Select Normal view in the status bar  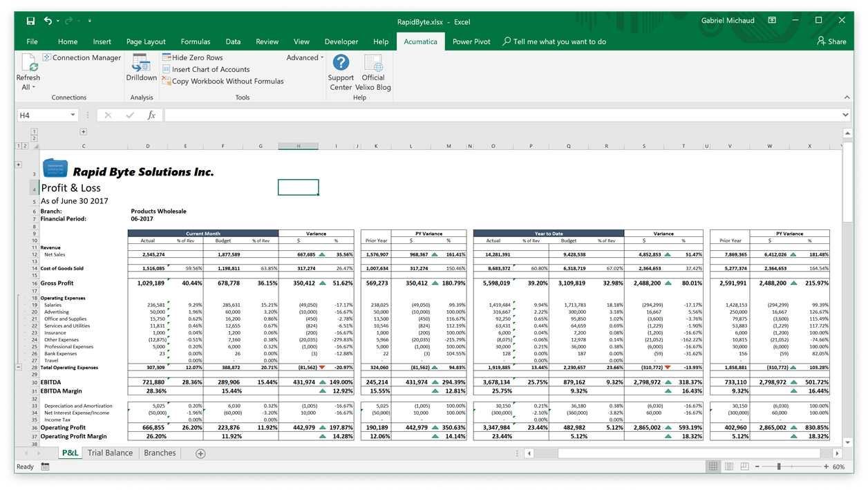[713, 466]
